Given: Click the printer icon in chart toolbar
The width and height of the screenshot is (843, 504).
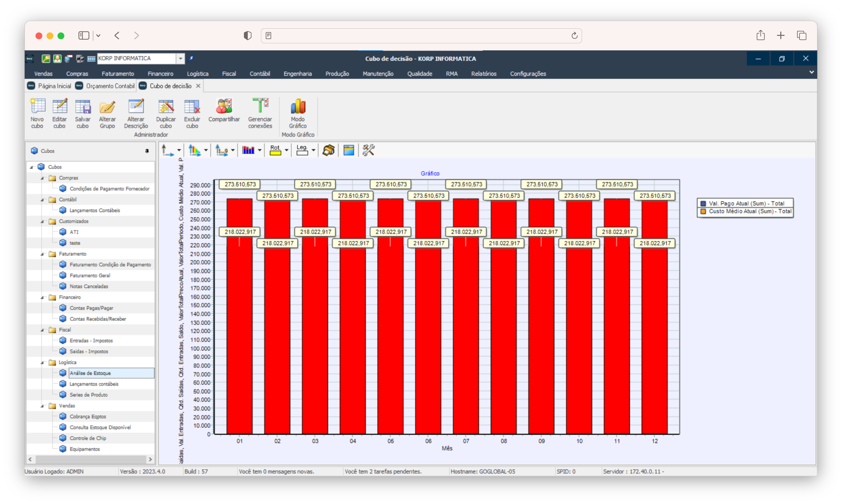Looking at the screenshot, I should (x=328, y=150).
